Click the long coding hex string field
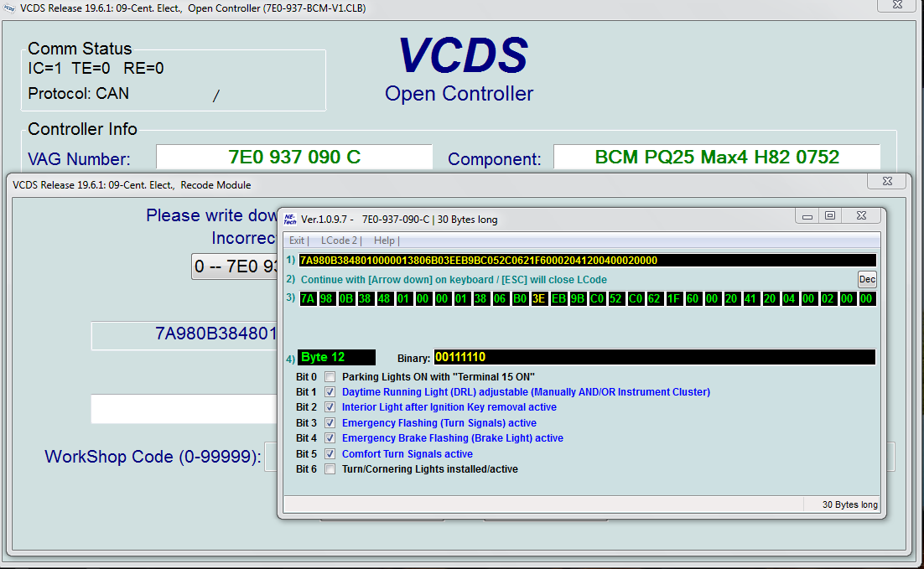 tap(588, 261)
